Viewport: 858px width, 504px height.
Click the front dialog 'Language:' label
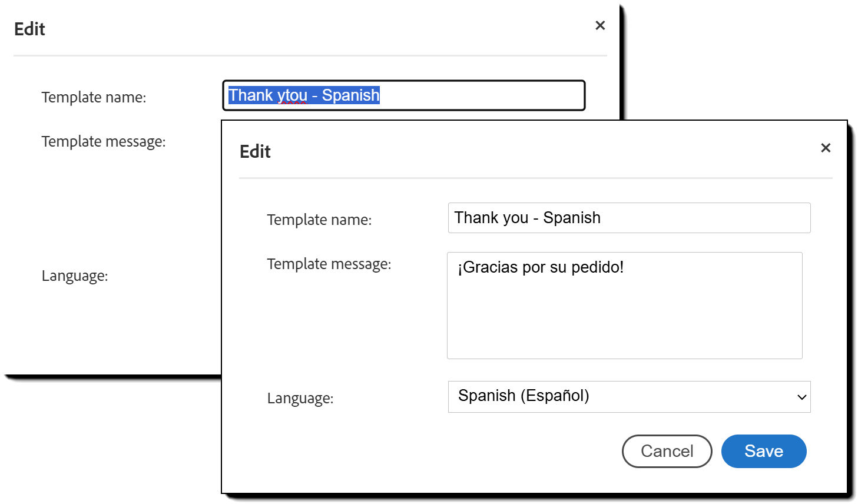point(300,398)
